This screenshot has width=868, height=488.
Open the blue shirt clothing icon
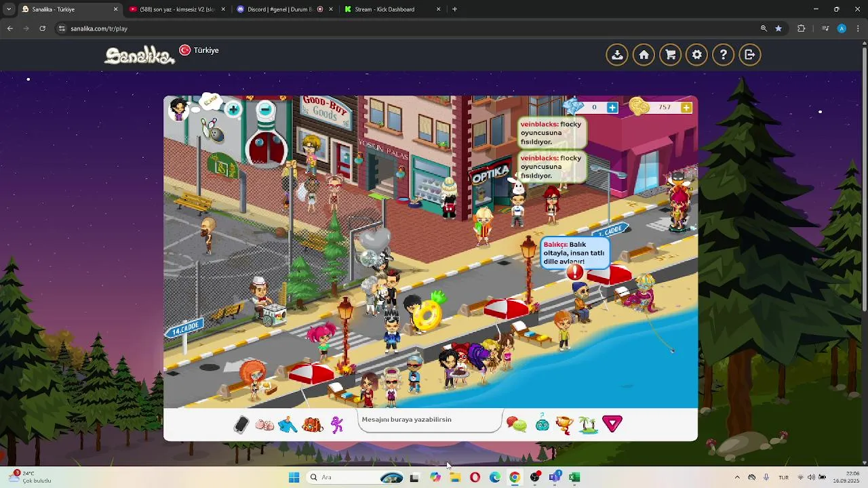click(288, 425)
